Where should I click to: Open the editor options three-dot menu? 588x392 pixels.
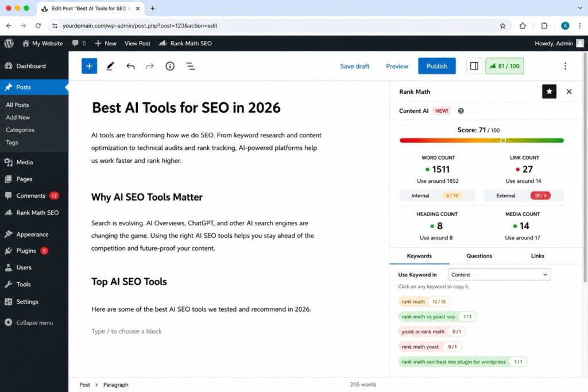pyautogui.click(x=565, y=66)
